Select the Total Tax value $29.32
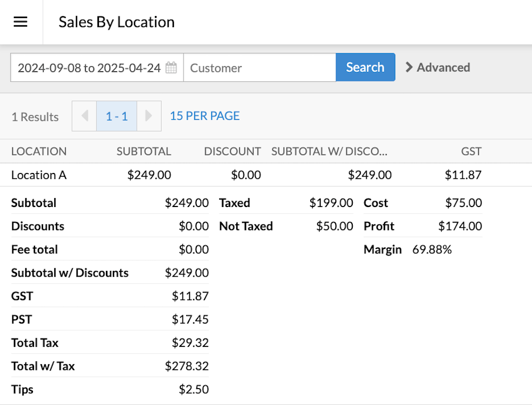 click(190, 343)
